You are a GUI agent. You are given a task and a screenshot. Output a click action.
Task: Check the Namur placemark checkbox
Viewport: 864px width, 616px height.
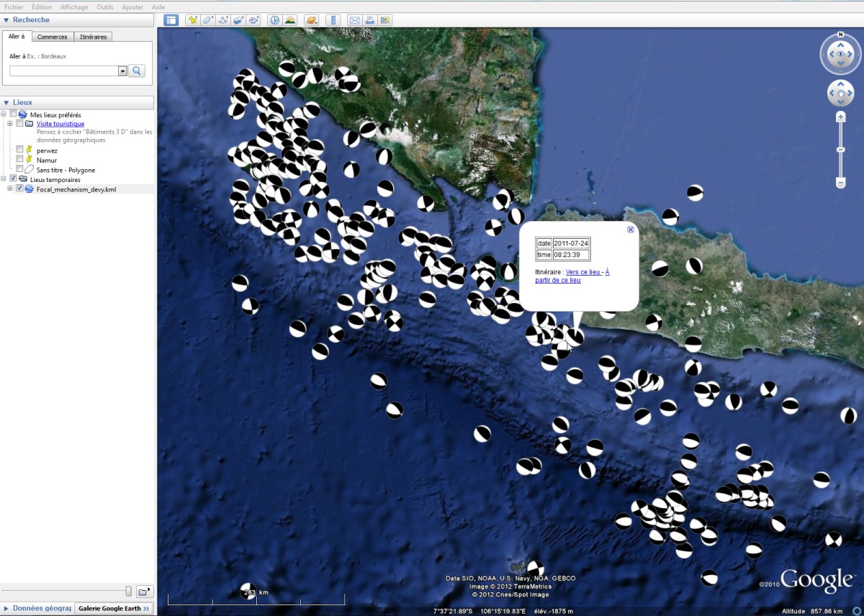tap(19, 160)
